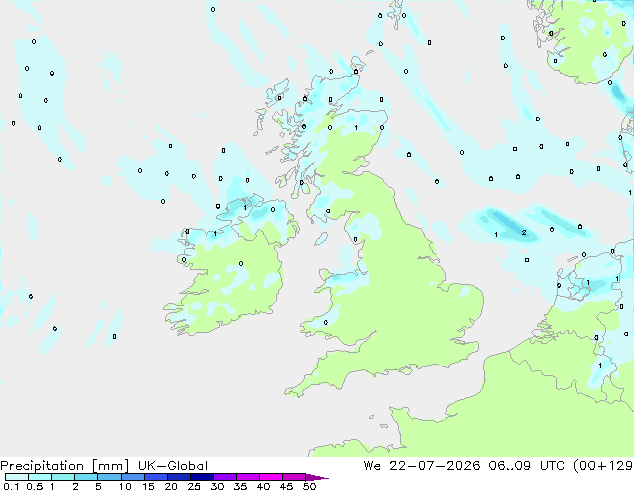Viewport: 634px width, 490px height.
Task: Click the '15' legend scale label
Action: [148, 486]
